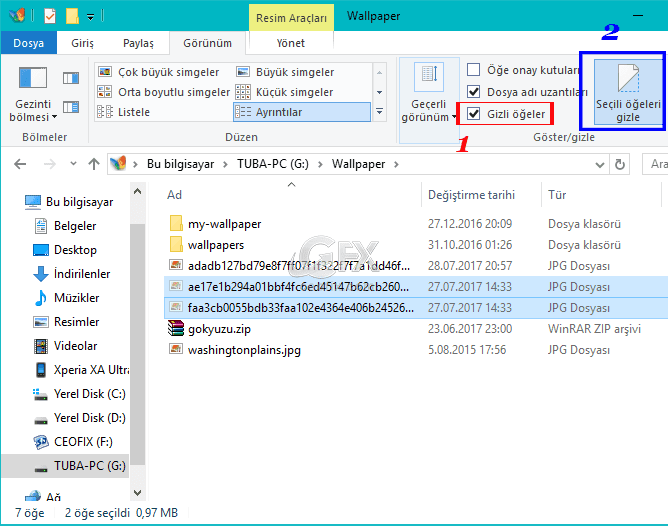Go back with the Back arrow

pyautogui.click(x=20, y=164)
